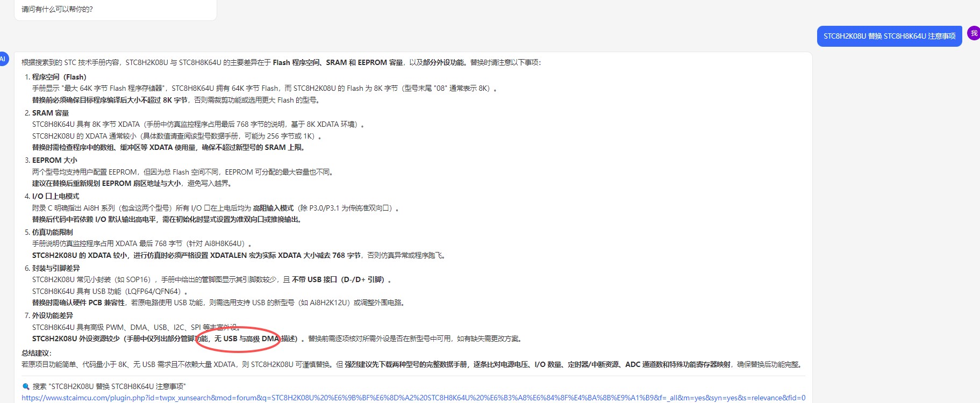Click the line "替换时需确认硬件 PCB 兼容性"
The image size is (980, 403).
(220, 303)
